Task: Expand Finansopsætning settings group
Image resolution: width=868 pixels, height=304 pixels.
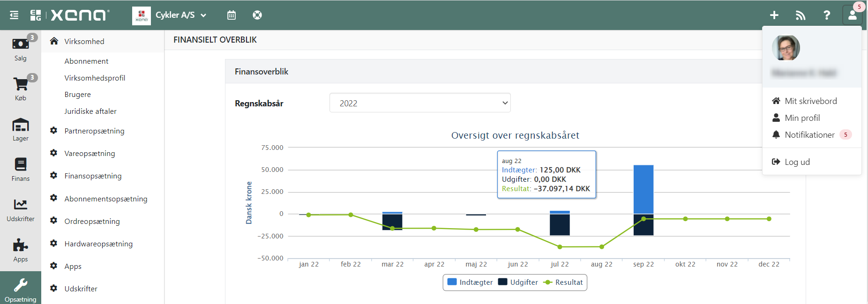Action: tap(93, 176)
